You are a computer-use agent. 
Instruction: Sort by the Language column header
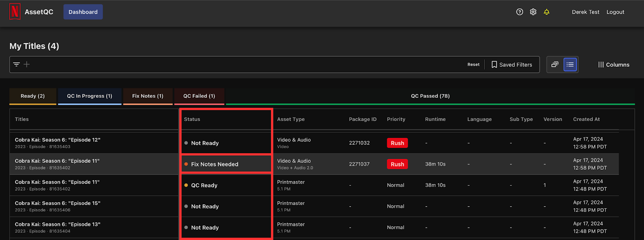(x=479, y=119)
